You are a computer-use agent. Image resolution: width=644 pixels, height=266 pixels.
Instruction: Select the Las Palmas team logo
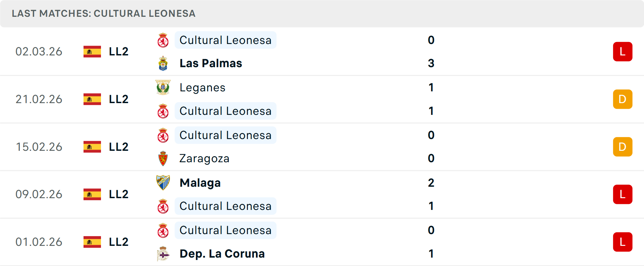163,63
